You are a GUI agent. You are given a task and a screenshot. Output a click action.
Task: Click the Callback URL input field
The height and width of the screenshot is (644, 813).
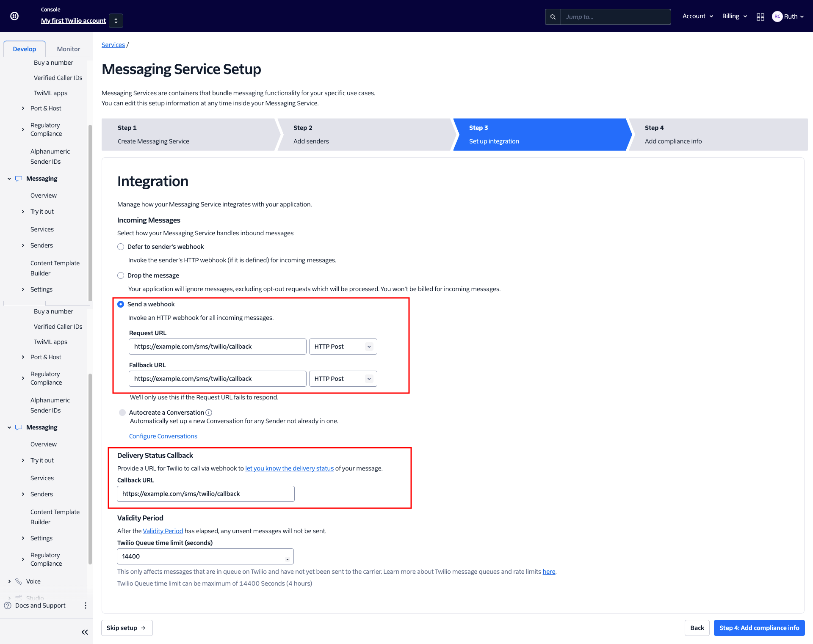[205, 494]
